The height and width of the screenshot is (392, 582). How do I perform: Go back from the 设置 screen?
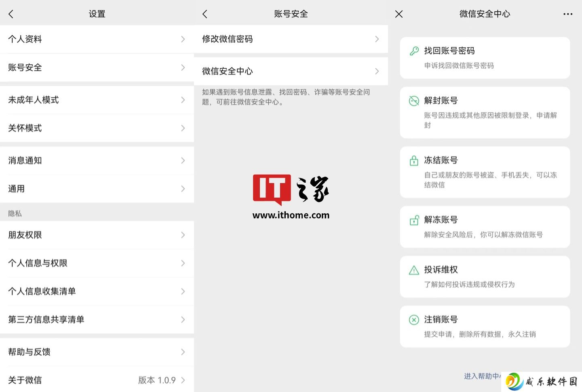[x=11, y=14]
